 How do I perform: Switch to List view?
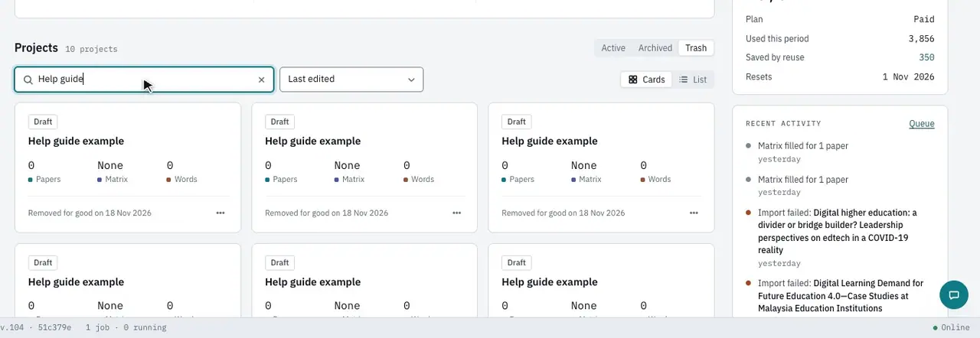(x=693, y=80)
